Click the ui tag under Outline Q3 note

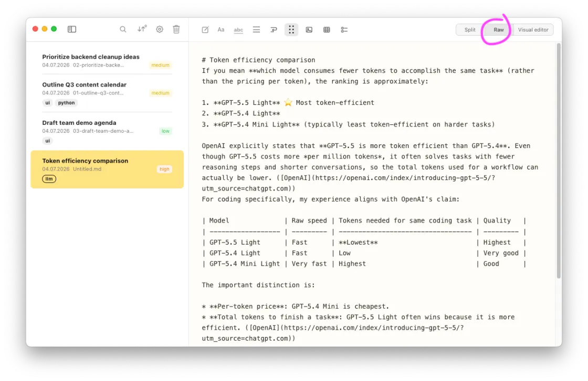pyautogui.click(x=48, y=103)
